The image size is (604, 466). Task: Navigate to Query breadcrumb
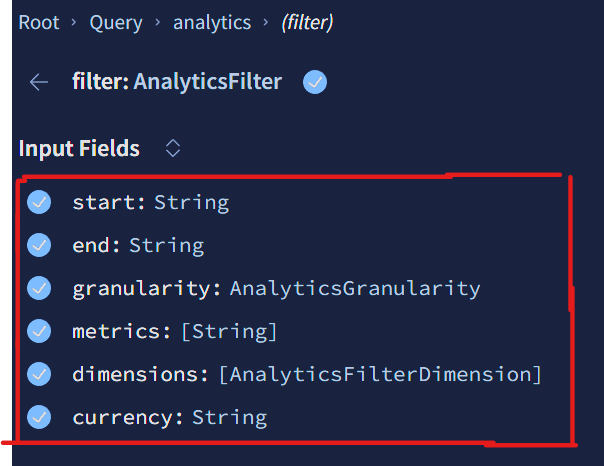point(115,22)
